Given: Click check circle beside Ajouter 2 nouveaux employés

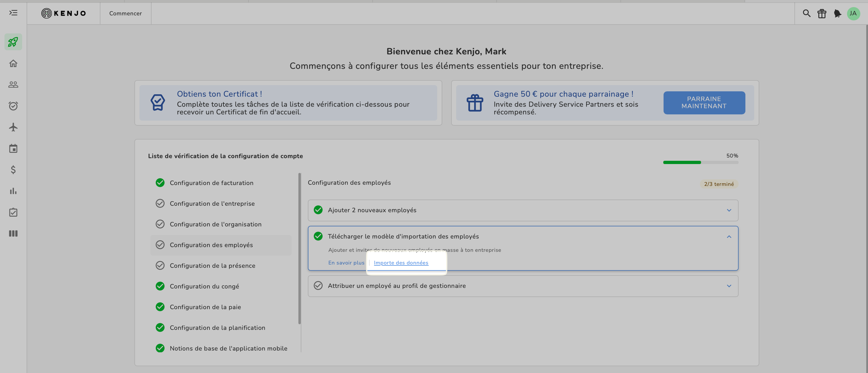Looking at the screenshot, I should click(x=318, y=210).
